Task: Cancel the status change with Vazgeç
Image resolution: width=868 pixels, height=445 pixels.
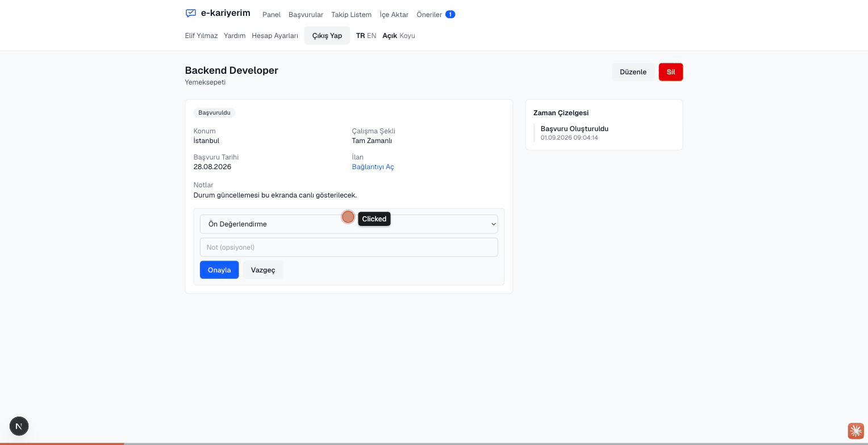Action: pos(263,270)
